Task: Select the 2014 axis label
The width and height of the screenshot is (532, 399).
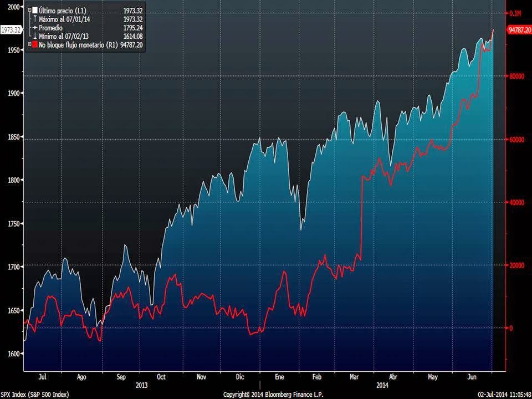Action: (383, 385)
